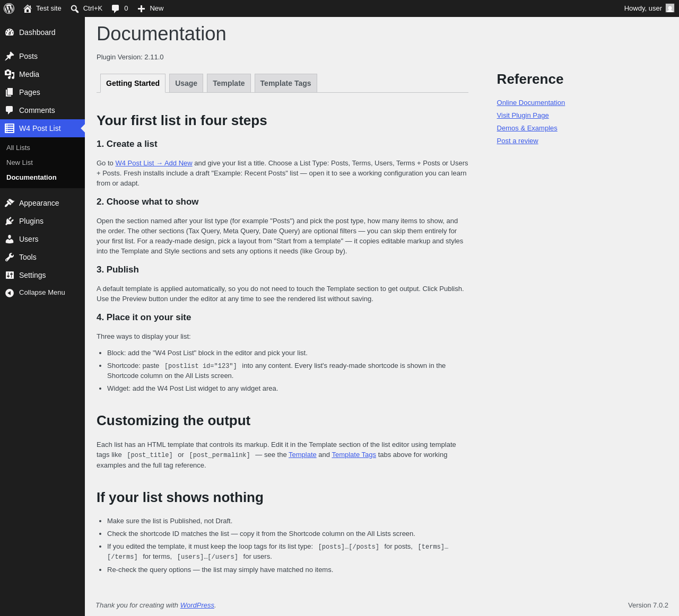Screen dimensions: 679x616
Task: Open the Users menu label
Action: click(29, 239)
